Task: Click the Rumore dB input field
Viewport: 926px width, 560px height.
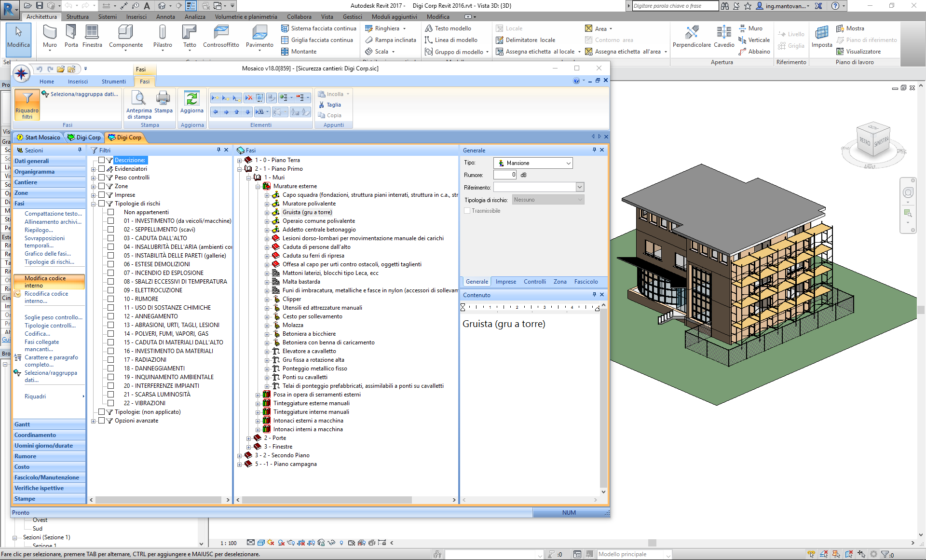Action: coord(505,175)
